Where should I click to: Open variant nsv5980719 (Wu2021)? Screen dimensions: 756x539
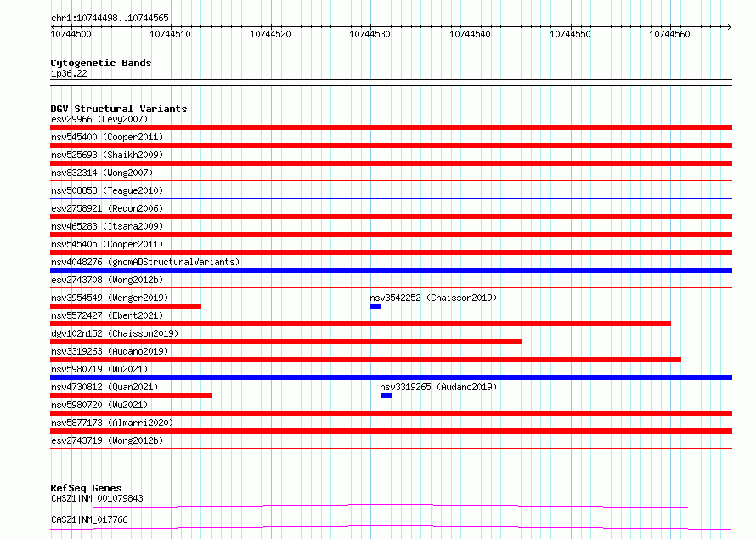click(99, 369)
